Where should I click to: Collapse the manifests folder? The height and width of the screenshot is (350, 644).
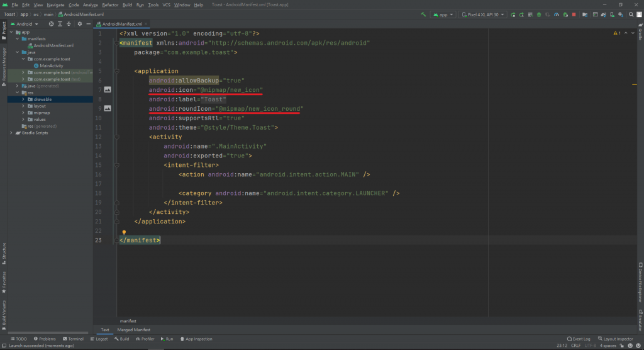pyautogui.click(x=17, y=38)
